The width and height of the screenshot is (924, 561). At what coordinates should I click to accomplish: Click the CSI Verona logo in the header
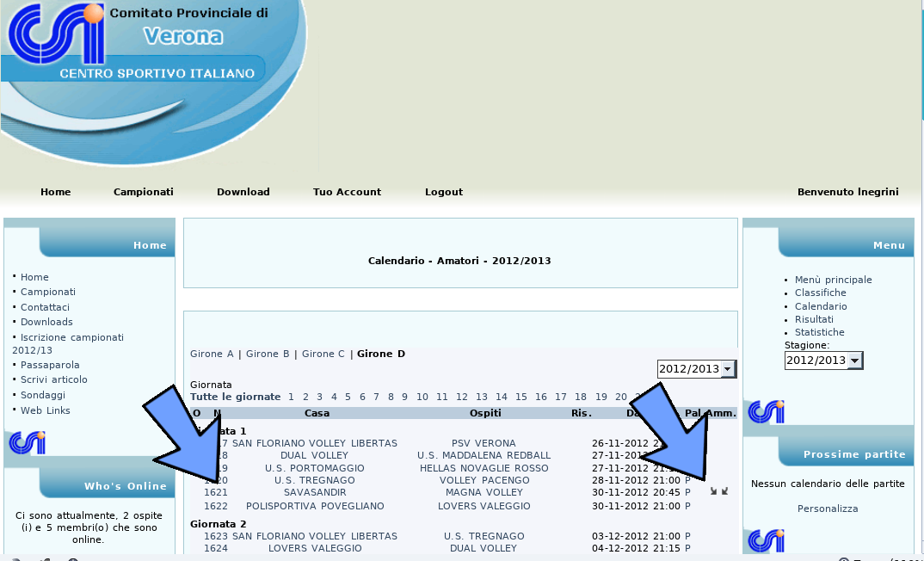(x=57, y=34)
